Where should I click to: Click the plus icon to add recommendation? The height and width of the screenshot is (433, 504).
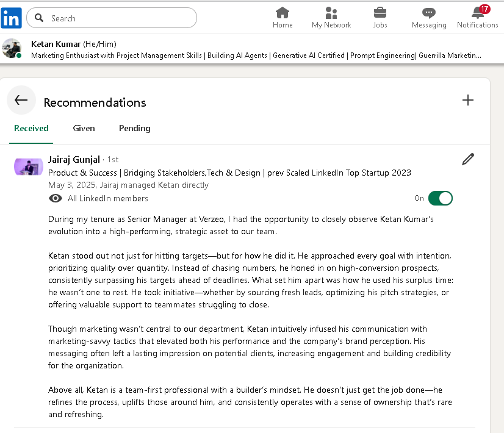[468, 101]
